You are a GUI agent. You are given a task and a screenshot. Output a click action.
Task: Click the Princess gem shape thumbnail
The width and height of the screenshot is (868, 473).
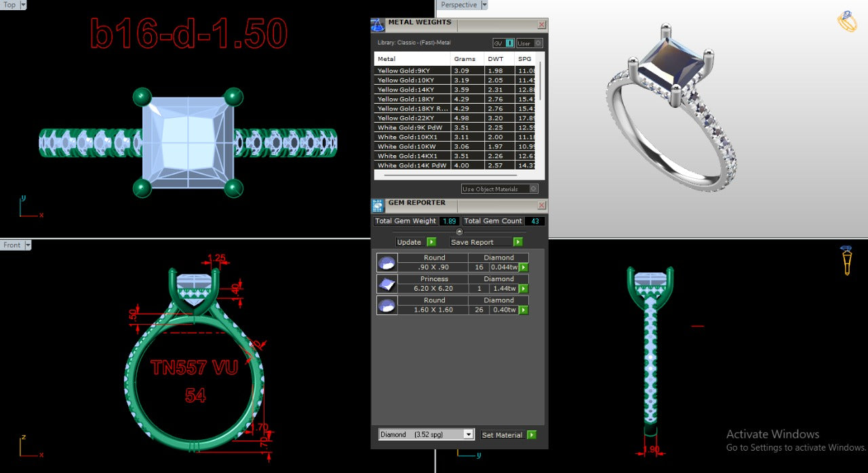pos(387,284)
